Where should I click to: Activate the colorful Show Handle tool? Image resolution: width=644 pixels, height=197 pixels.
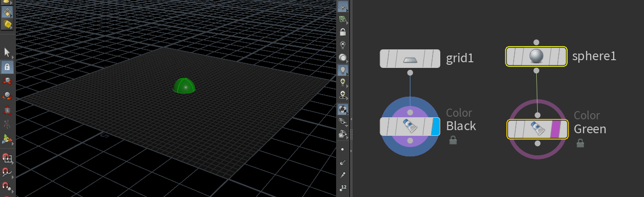pos(7,138)
